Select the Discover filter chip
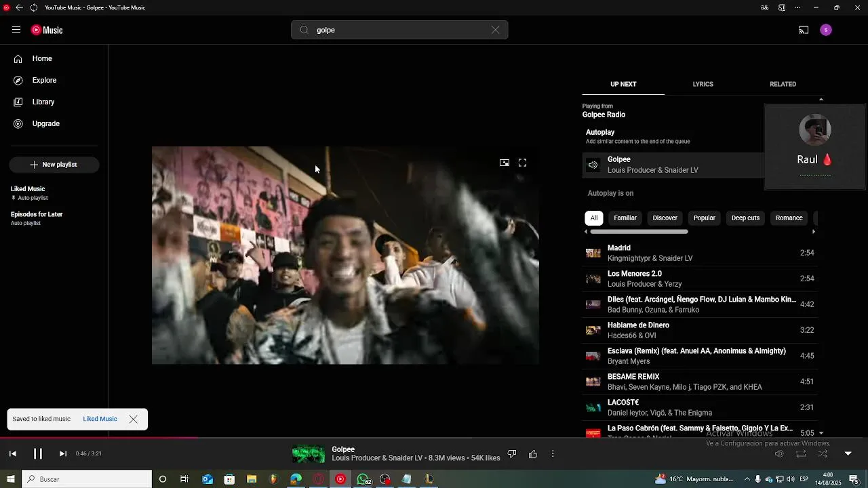 click(x=665, y=218)
